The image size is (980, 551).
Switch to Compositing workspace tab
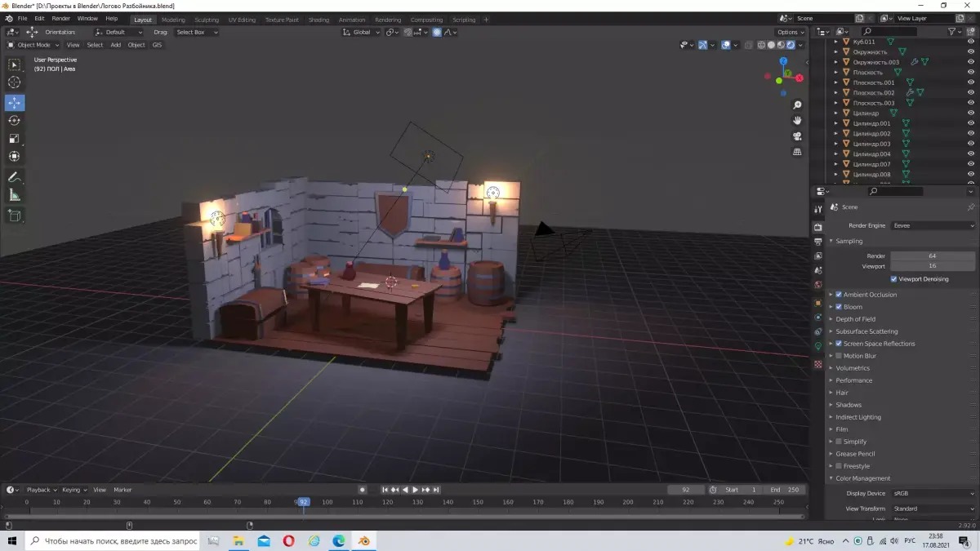pos(426,20)
